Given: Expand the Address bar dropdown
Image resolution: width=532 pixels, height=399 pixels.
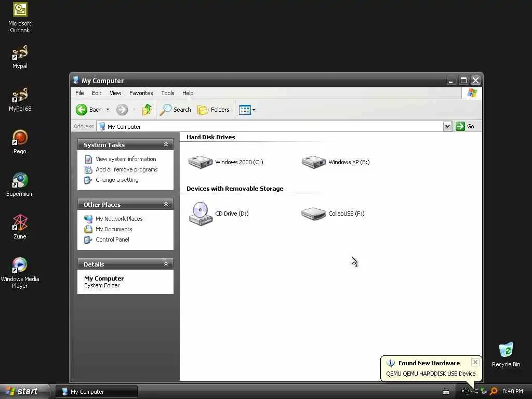Looking at the screenshot, I should click(x=447, y=126).
